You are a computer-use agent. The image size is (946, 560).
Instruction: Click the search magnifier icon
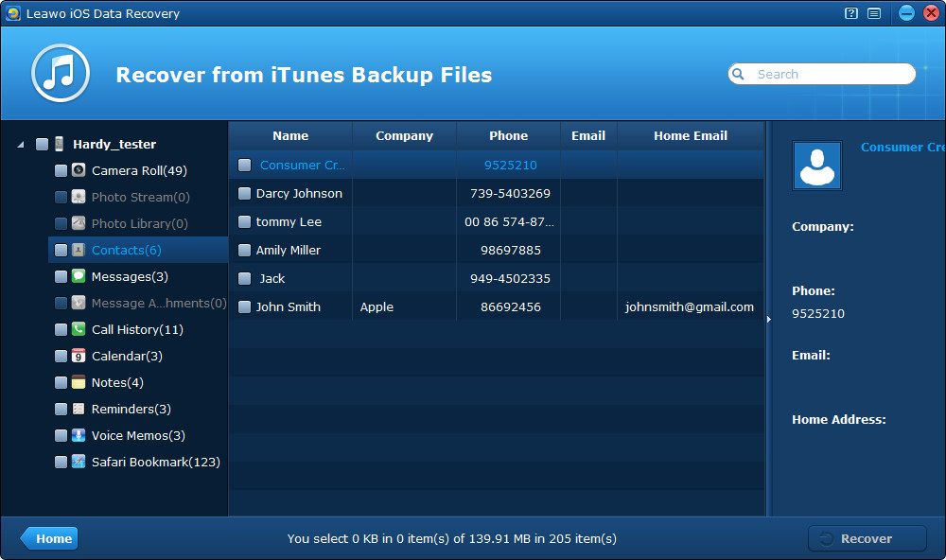[x=738, y=74]
